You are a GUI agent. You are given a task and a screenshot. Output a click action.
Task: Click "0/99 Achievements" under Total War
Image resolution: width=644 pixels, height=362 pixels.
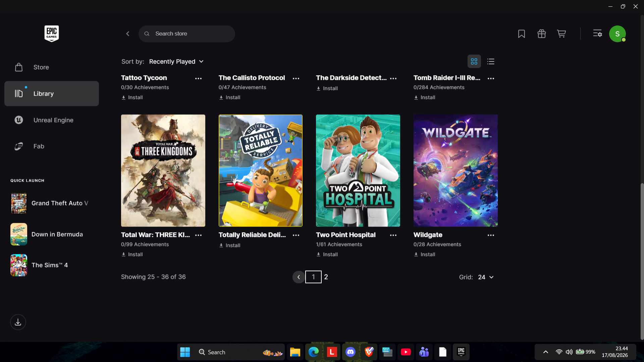(145, 244)
